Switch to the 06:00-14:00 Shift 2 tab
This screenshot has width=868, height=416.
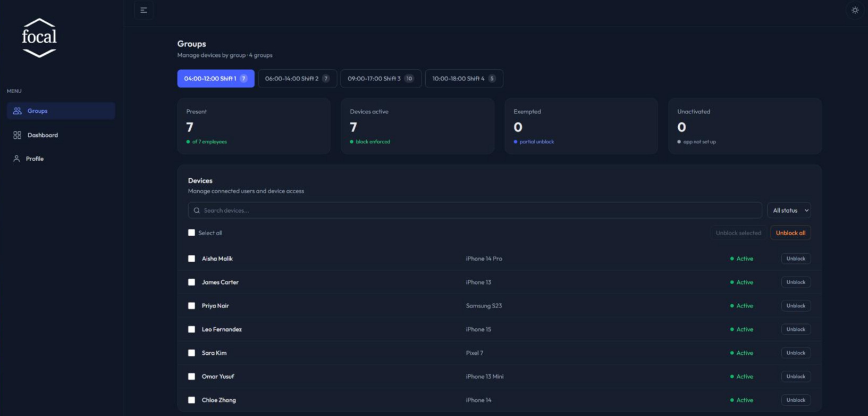pos(298,78)
